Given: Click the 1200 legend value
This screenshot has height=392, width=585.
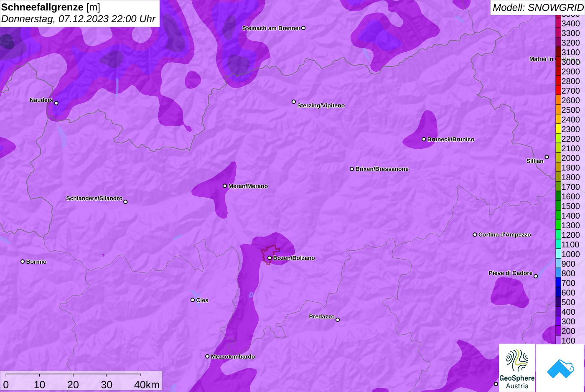Looking at the screenshot, I should pyautogui.click(x=570, y=235).
